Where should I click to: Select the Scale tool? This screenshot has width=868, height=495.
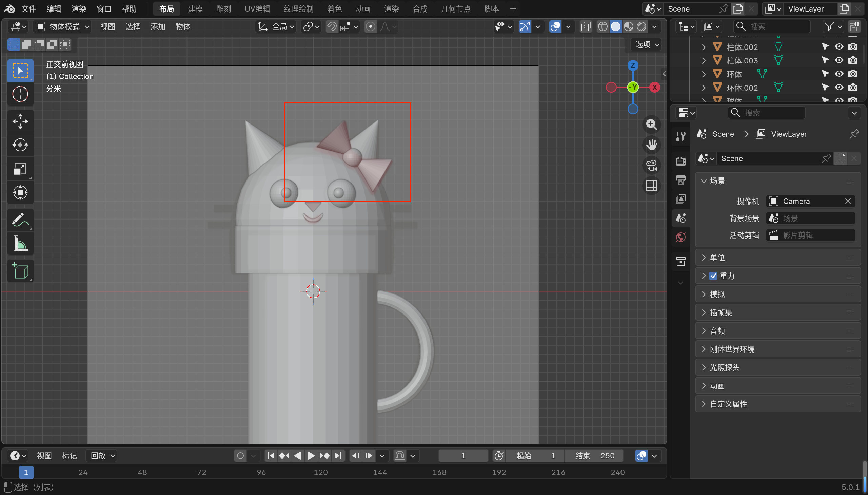[x=20, y=169]
